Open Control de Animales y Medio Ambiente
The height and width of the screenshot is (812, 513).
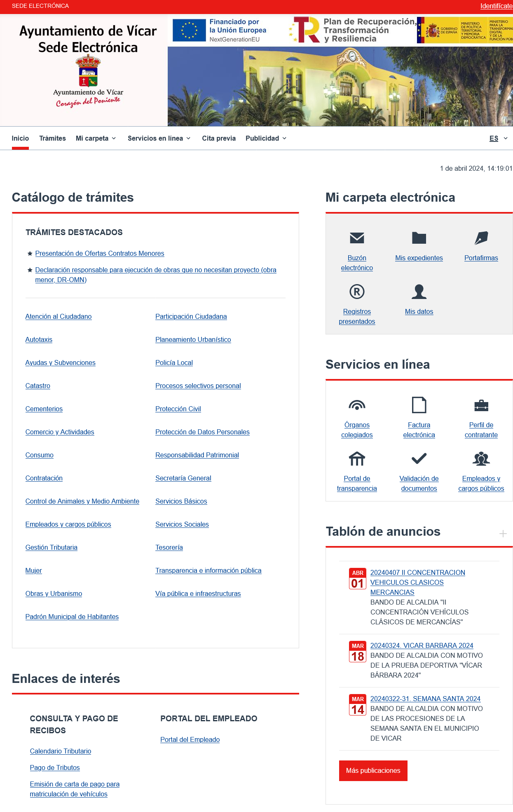pyautogui.click(x=82, y=501)
